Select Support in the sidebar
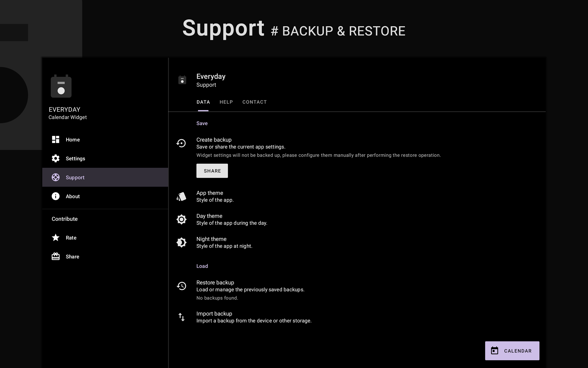The width and height of the screenshot is (588, 368). (x=105, y=177)
